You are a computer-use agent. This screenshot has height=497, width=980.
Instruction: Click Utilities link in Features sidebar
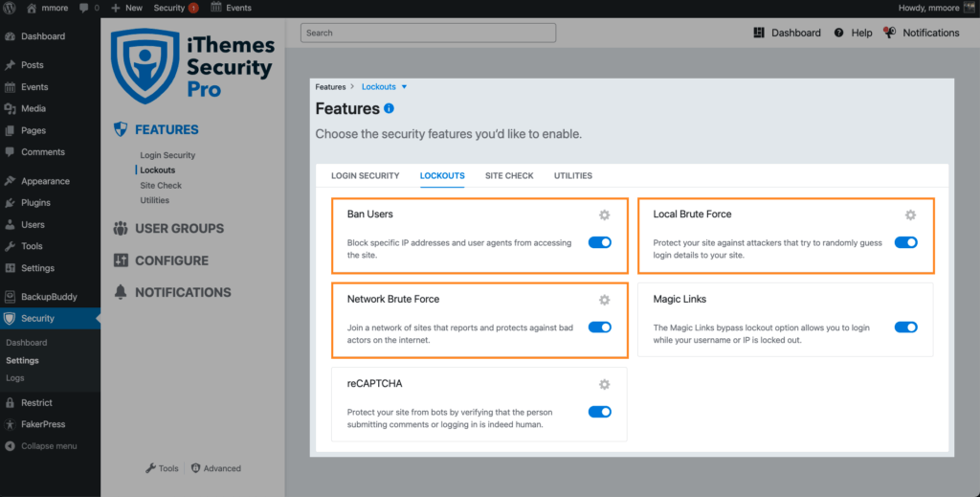tap(154, 200)
